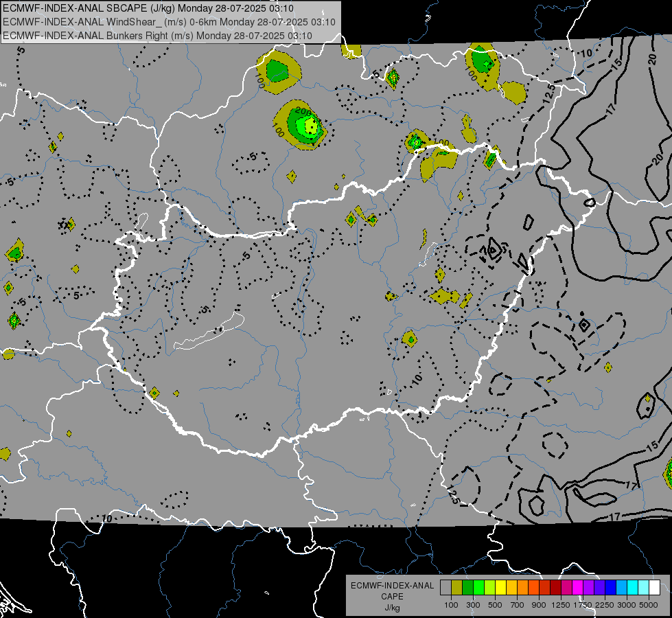Click the legend value 500
The image size is (672, 618).
(x=495, y=605)
